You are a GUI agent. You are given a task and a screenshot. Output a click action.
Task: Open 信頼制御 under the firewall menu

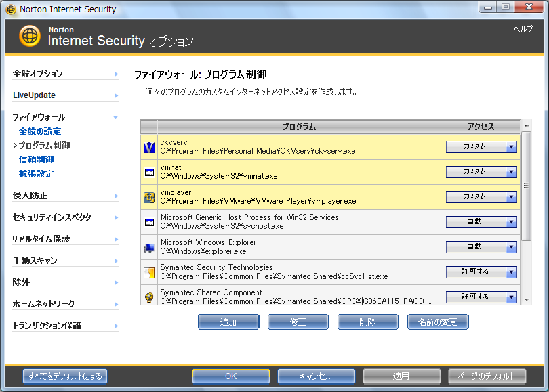[x=37, y=160]
